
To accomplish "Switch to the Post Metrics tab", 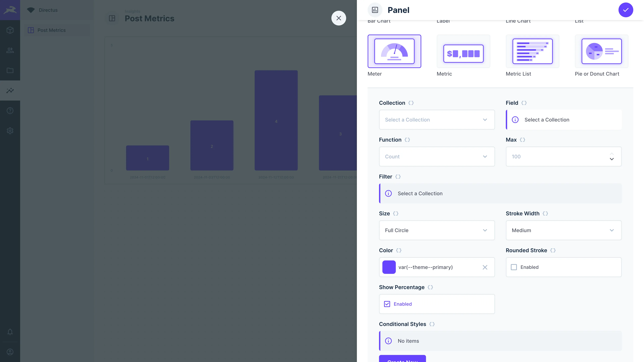I will [x=51, y=30].
